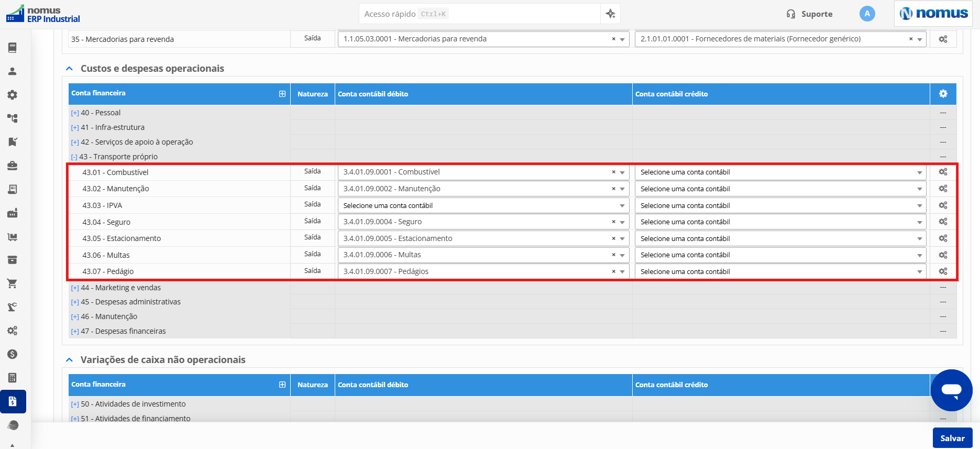Open the document notes sidebar icon
This screenshot has height=449, width=980.
13,189
